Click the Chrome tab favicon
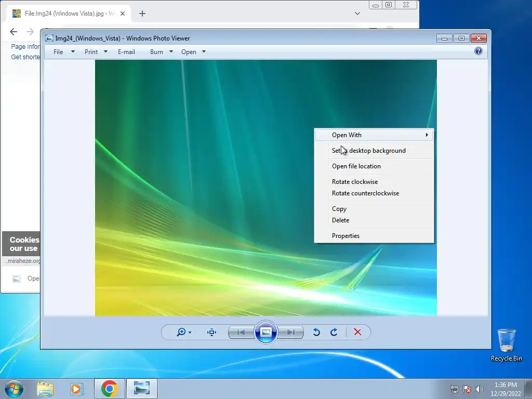Screen dimensions: 532x399 [16, 14]
